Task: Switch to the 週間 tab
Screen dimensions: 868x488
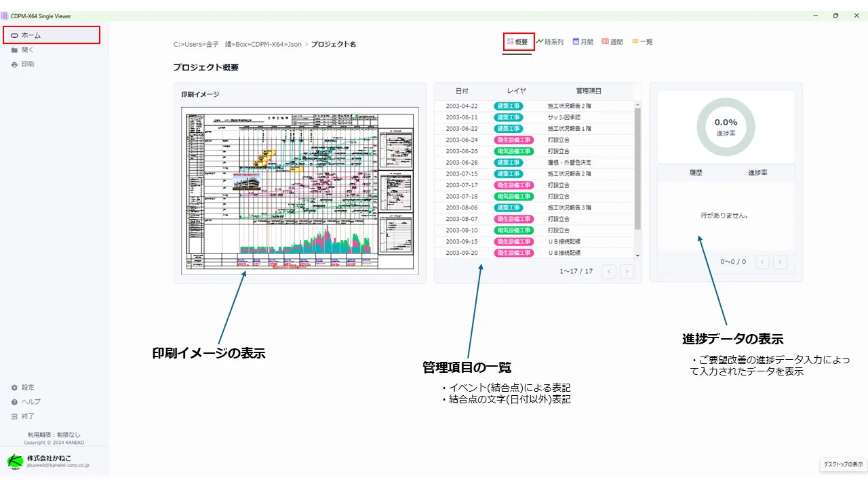Action: 612,42
